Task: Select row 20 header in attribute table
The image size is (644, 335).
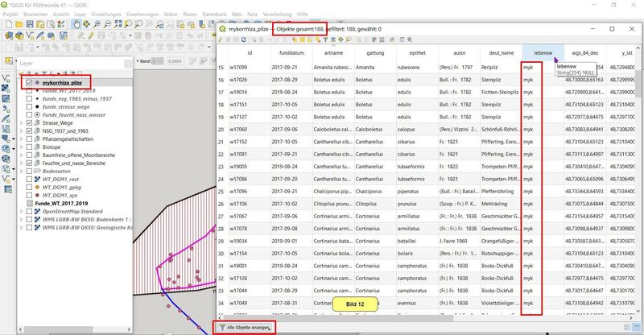Action: (x=222, y=130)
